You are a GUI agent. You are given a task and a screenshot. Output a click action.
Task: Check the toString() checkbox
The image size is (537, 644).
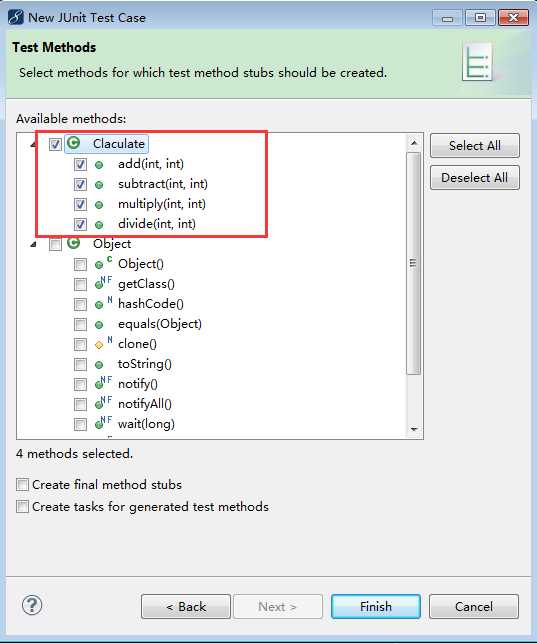(x=80, y=364)
